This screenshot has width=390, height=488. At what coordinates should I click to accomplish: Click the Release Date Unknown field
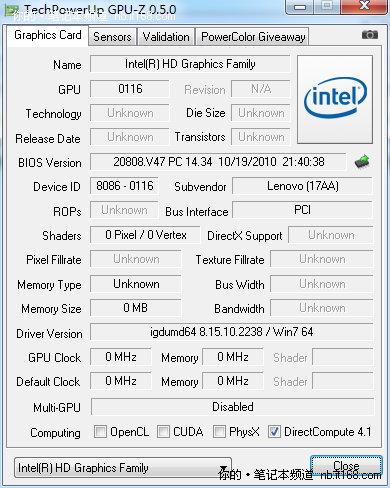[x=130, y=137]
